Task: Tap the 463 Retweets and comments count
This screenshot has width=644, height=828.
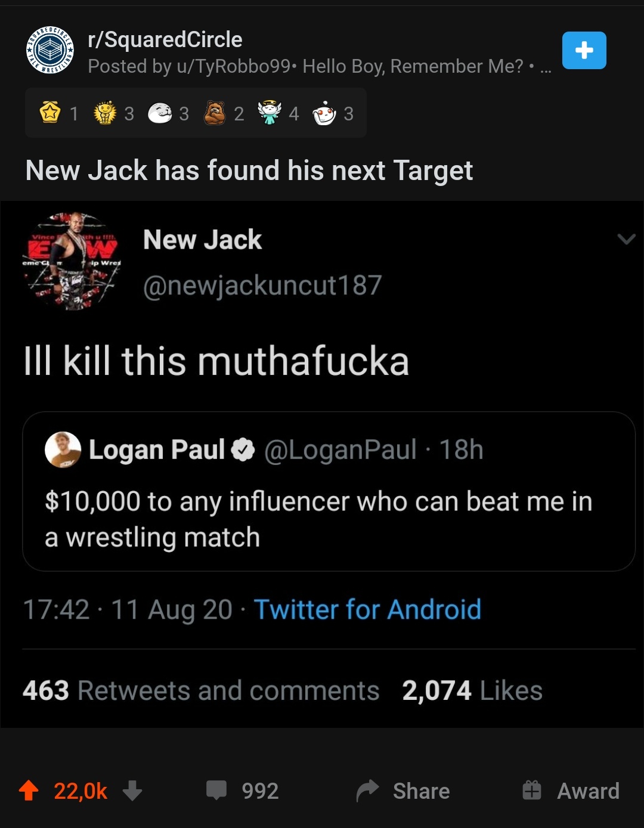Action: click(x=200, y=690)
